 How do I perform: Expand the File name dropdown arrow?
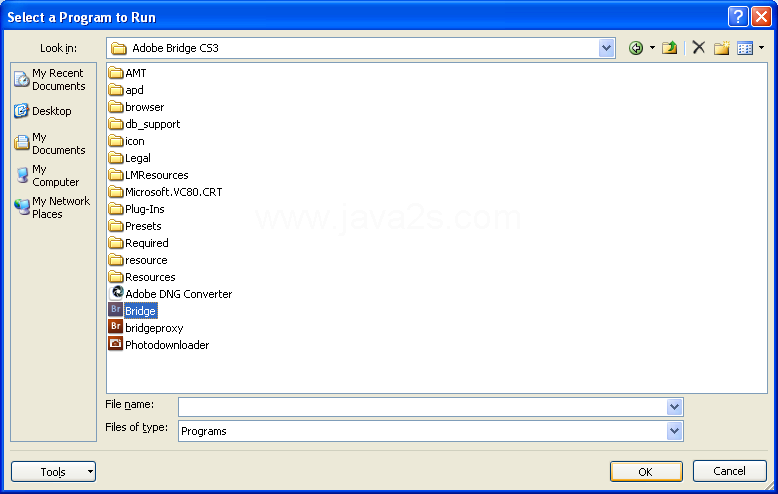click(x=674, y=407)
